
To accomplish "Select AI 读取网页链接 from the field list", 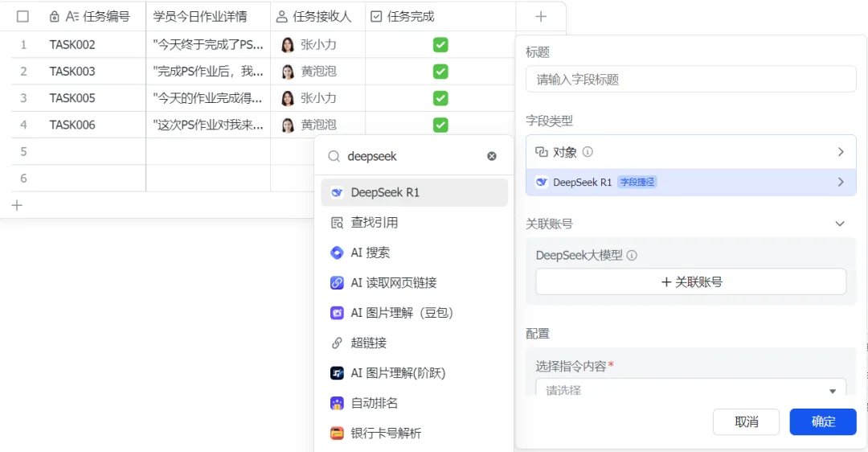I will 414,282.
